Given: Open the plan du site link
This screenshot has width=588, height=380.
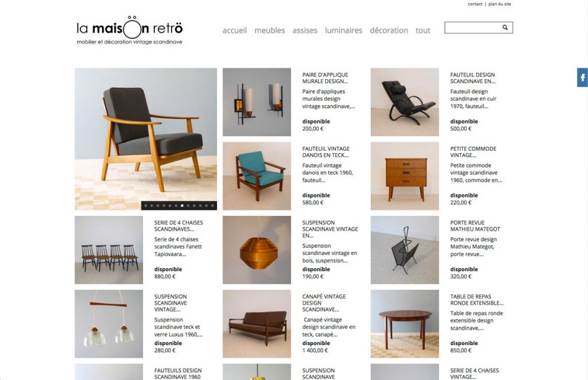Looking at the screenshot, I should (x=500, y=4).
